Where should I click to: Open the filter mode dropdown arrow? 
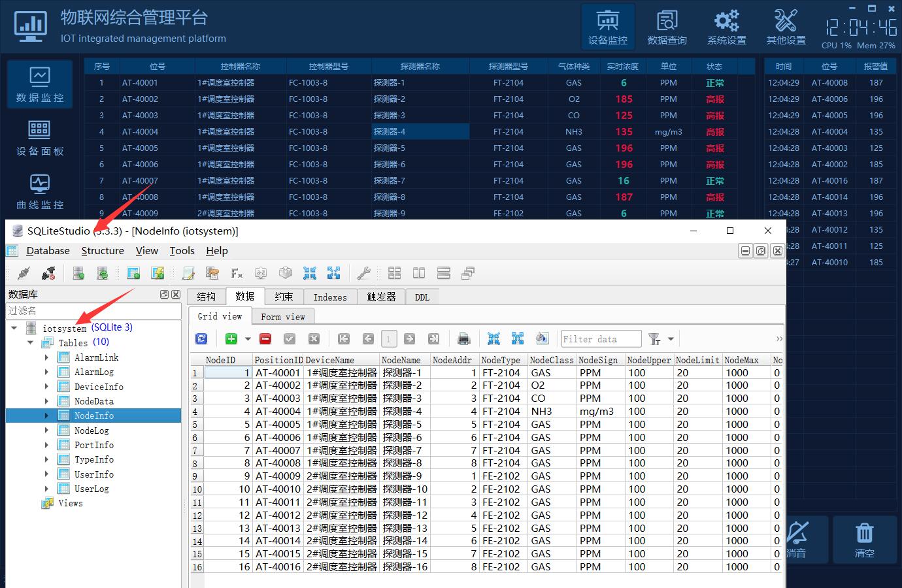click(671, 339)
